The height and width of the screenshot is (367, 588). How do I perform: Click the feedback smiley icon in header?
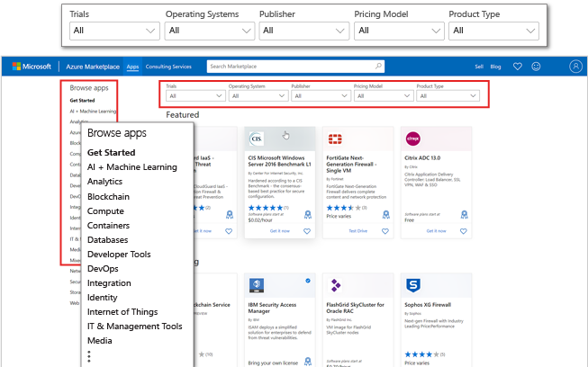pyautogui.click(x=537, y=67)
